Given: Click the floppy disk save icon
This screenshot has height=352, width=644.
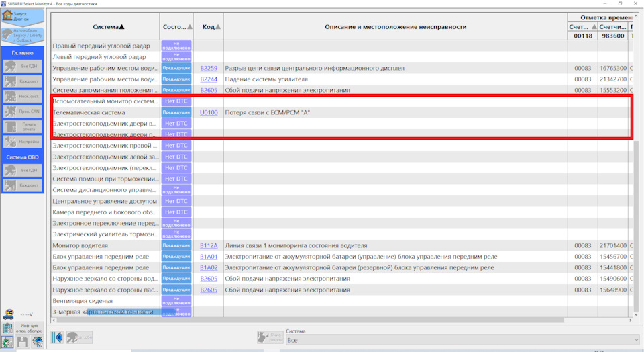Looking at the screenshot, I should [22, 342].
